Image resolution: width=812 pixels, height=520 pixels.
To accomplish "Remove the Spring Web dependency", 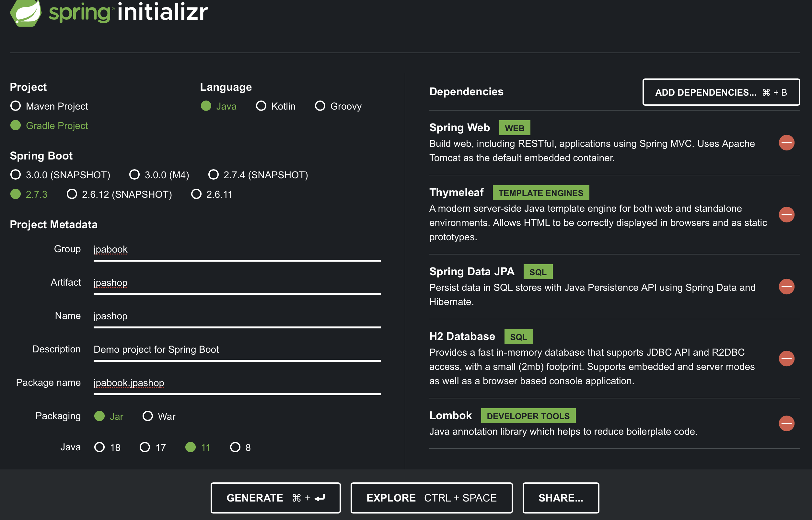I will 786,143.
